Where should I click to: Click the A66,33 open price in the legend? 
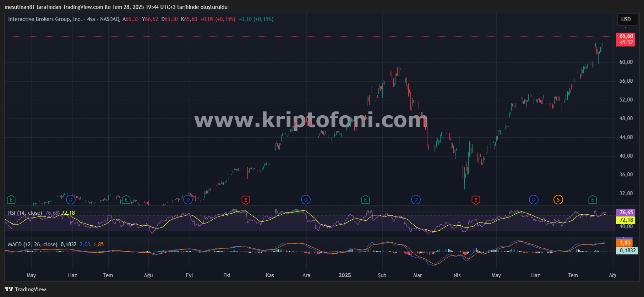point(131,19)
